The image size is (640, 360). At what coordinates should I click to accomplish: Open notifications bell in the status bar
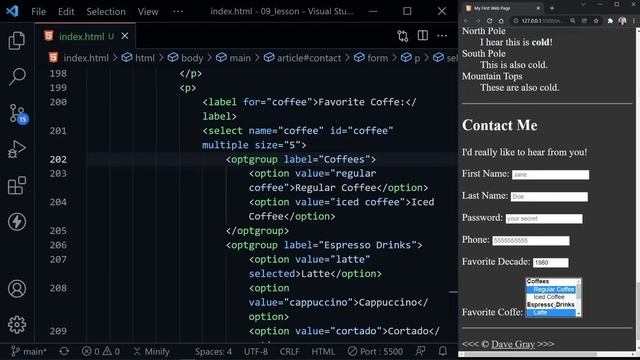[442, 351]
